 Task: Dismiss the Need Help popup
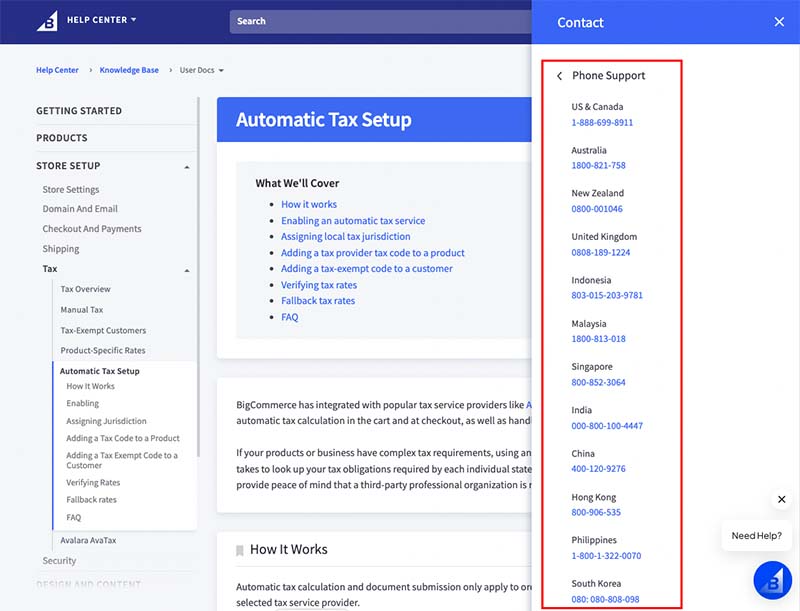[781, 499]
